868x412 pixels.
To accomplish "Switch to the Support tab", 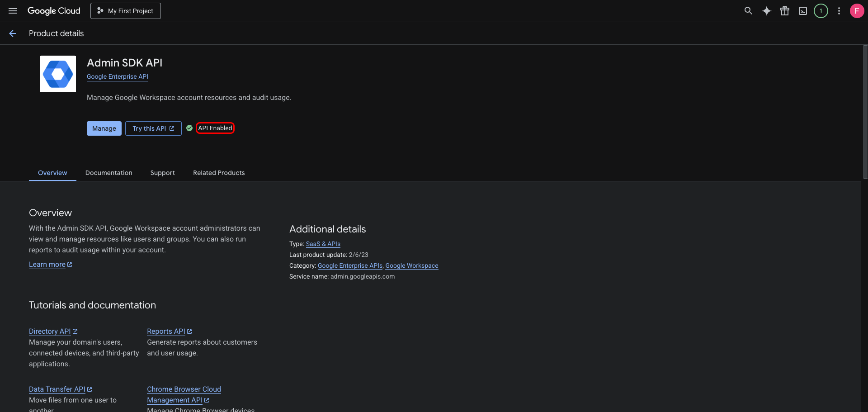I will point(163,173).
